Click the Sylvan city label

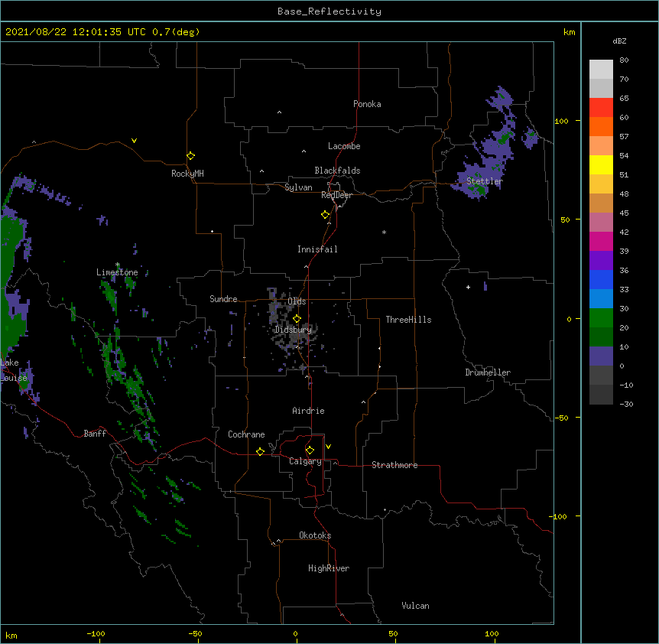[x=298, y=187]
